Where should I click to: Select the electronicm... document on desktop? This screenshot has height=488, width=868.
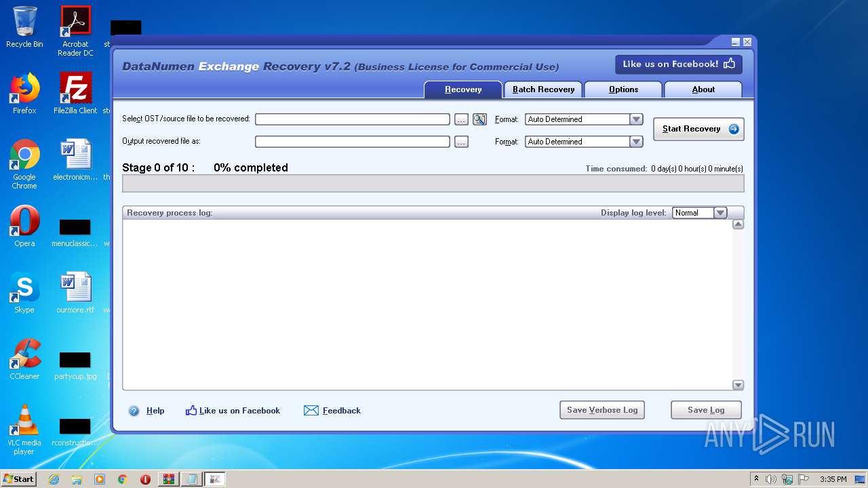click(x=75, y=161)
